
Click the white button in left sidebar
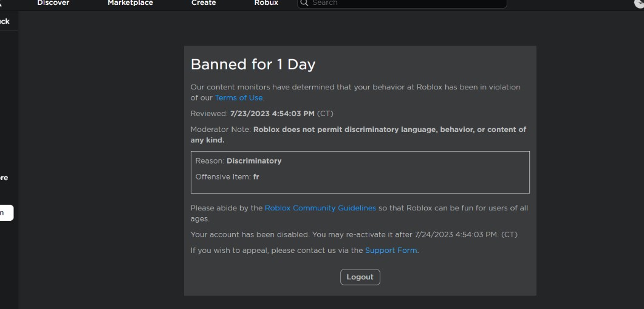[x=5, y=213]
